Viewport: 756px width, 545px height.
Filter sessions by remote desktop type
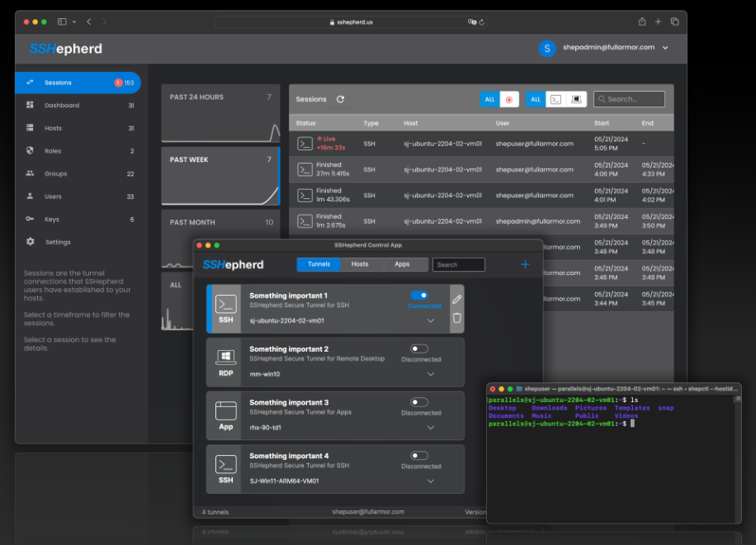click(576, 99)
